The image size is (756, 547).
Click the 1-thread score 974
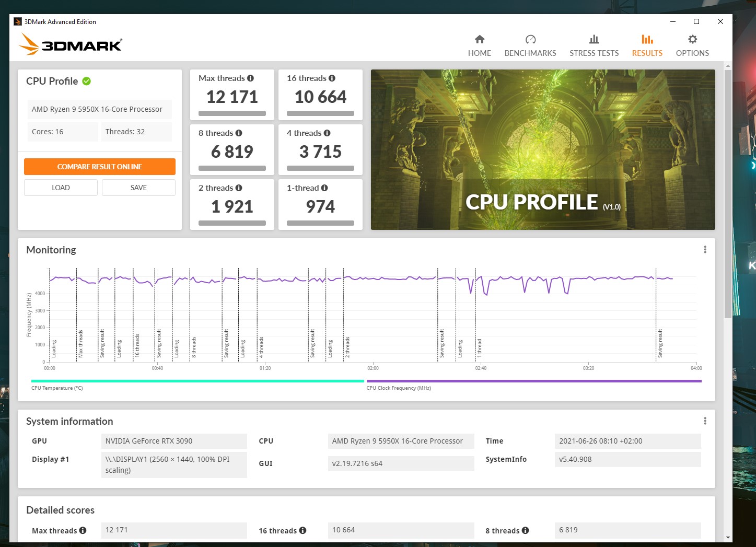[320, 207]
